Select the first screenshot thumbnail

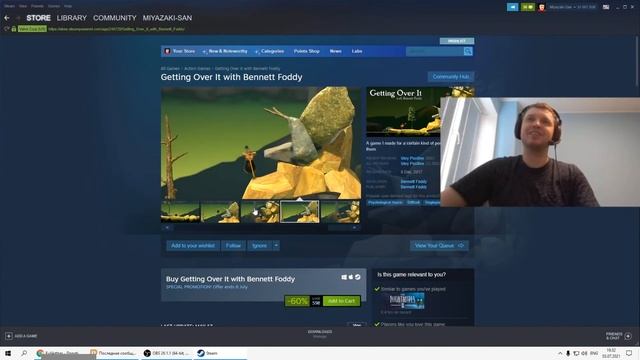click(x=180, y=211)
